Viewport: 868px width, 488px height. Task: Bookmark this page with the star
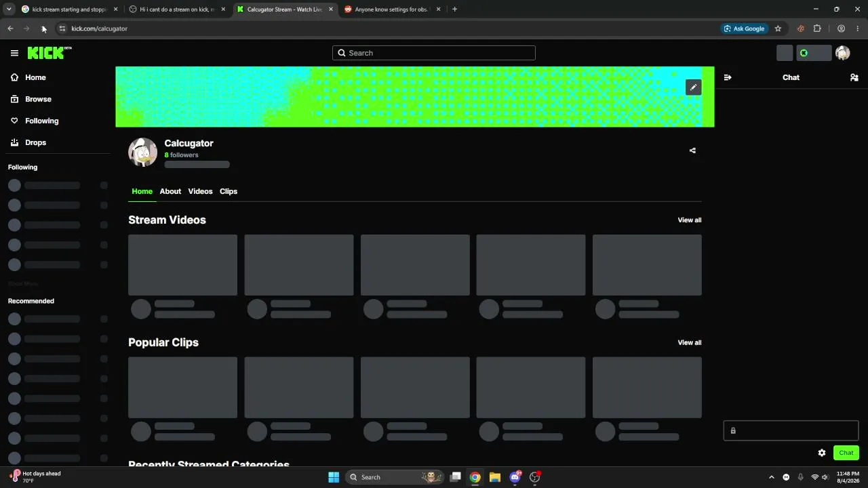click(x=778, y=28)
